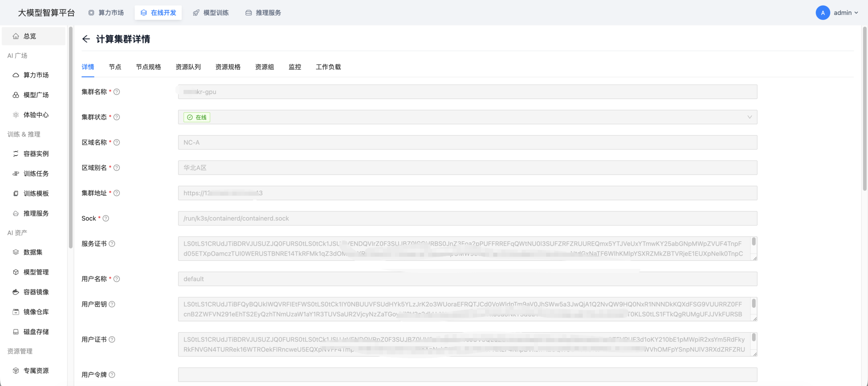
Task: Open 容器镜像 in the sidebar
Action: click(36, 292)
